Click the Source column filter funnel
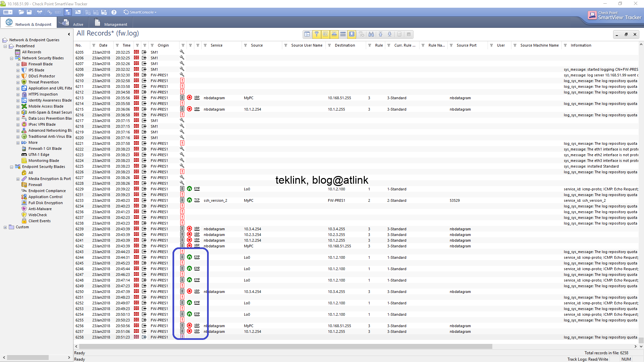644x362 pixels. click(x=246, y=45)
